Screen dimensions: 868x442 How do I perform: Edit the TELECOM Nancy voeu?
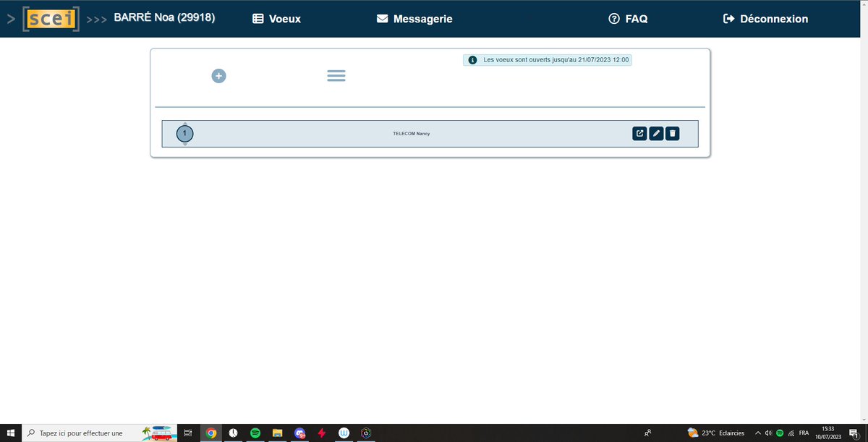point(656,133)
